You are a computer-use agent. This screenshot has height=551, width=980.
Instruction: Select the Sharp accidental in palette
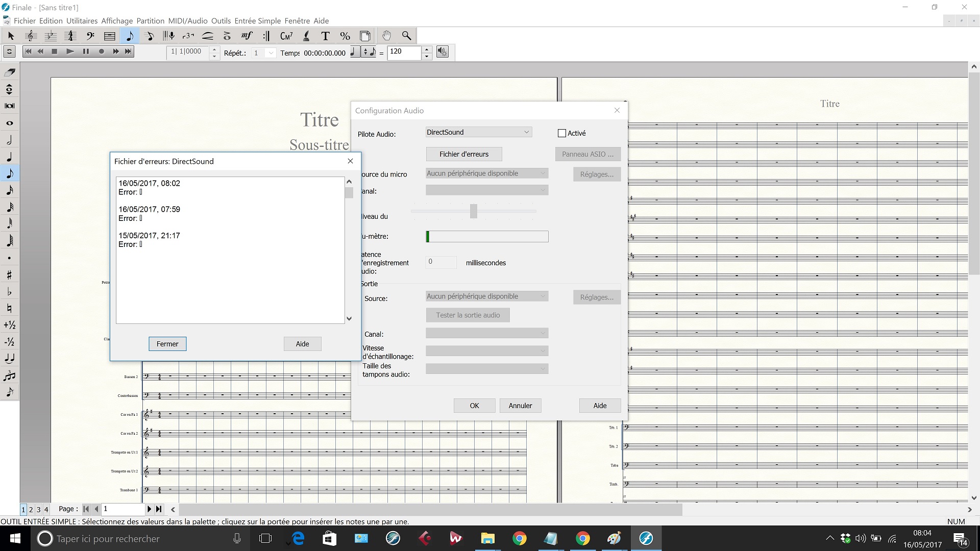pyautogui.click(x=9, y=275)
